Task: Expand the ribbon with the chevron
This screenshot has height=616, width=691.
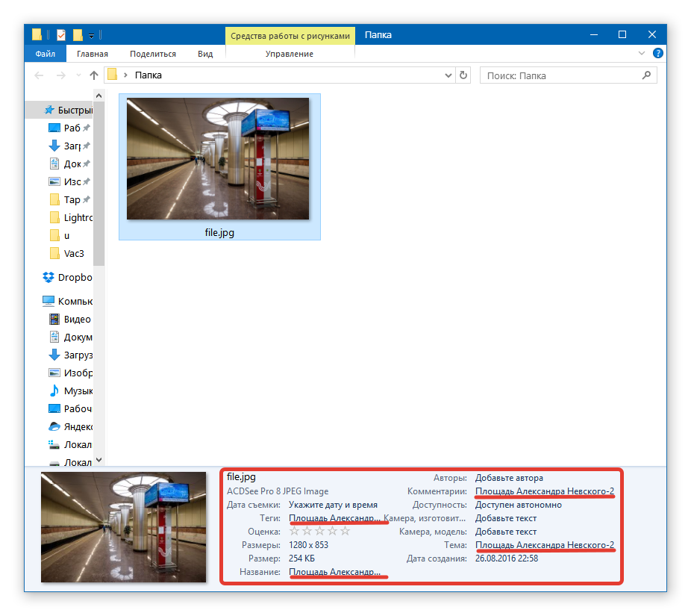Action: 641,54
